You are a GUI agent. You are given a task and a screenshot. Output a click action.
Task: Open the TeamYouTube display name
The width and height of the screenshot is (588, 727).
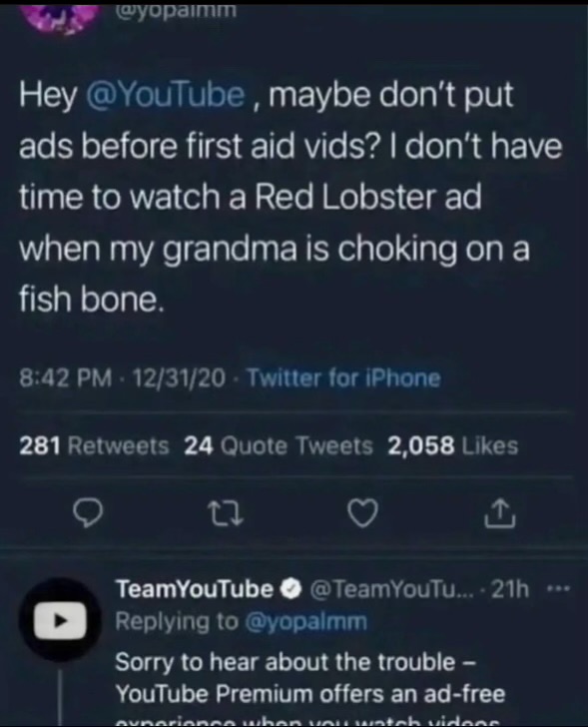(x=195, y=589)
